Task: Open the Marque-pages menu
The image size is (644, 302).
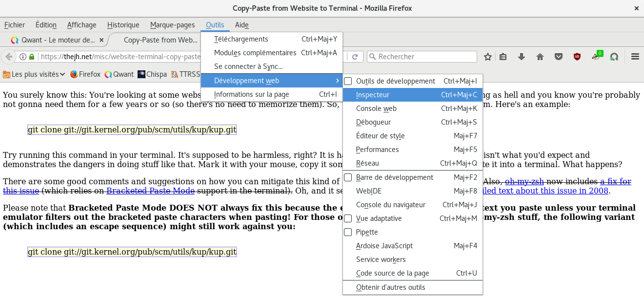Action: coord(172,25)
